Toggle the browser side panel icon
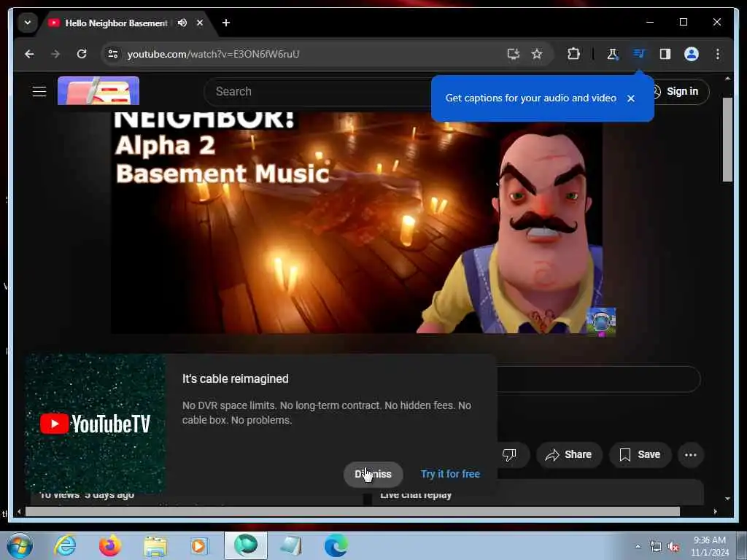 (665, 54)
